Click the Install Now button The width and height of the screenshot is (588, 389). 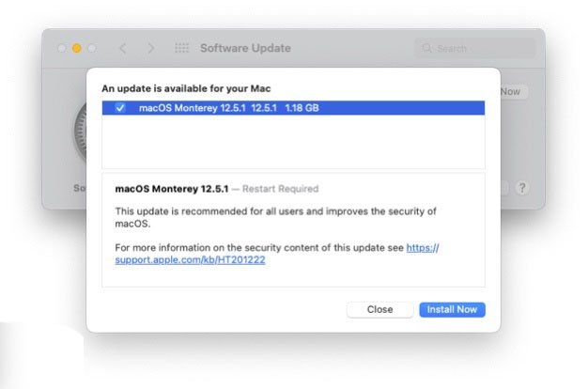click(x=452, y=309)
